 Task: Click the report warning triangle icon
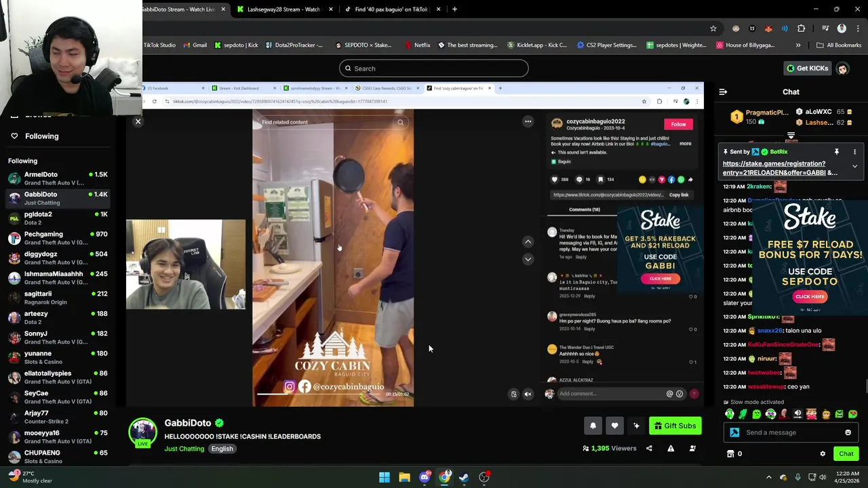pyautogui.click(x=671, y=448)
